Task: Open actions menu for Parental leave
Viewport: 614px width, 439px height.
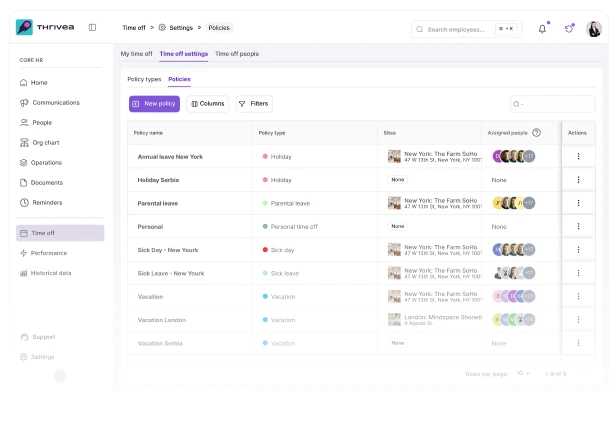Action: (x=578, y=203)
